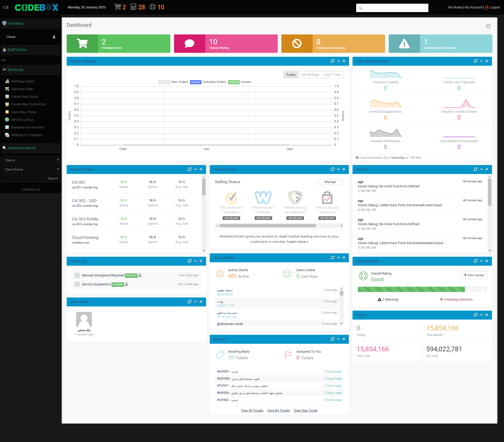Image resolution: width=504 pixels, height=442 pixels.
Task: Open the Clients search type dropdown
Action: click(31, 160)
